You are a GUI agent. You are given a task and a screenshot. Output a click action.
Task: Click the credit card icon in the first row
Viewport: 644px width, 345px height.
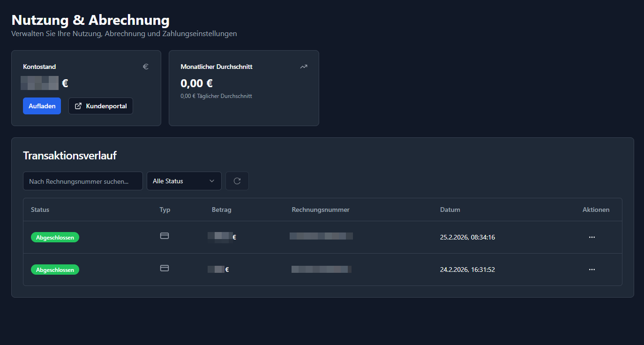tap(165, 236)
